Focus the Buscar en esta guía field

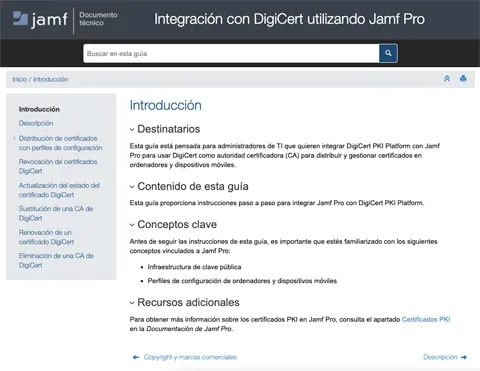click(x=231, y=53)
